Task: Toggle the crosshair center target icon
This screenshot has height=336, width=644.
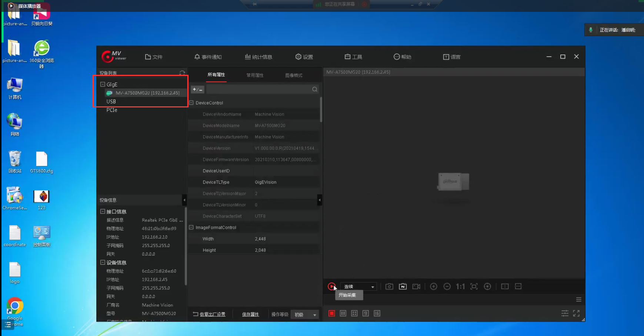Action: click(x=487, y=286)
